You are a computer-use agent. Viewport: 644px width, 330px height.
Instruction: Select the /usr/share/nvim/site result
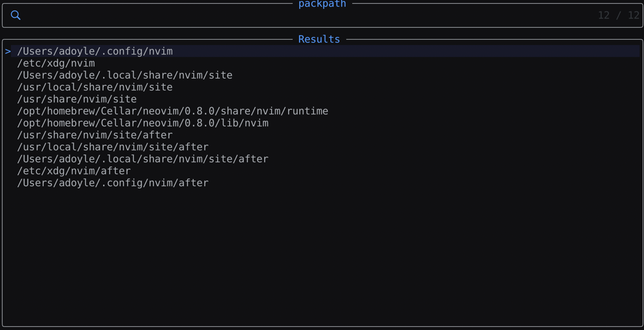[x=77, y=99]
